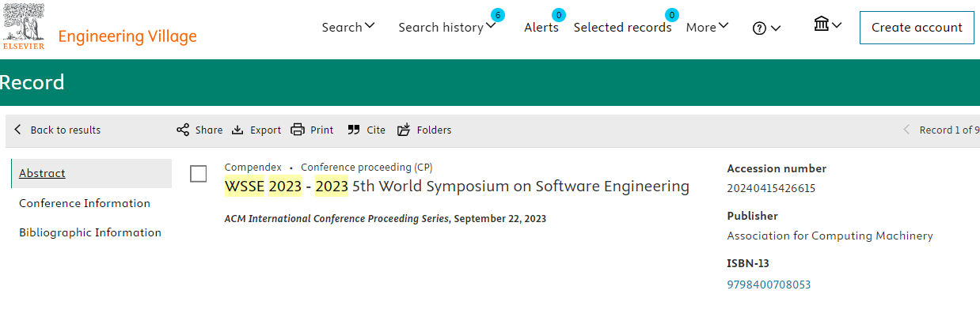Click the Export download icon

(x=237, y=130)
